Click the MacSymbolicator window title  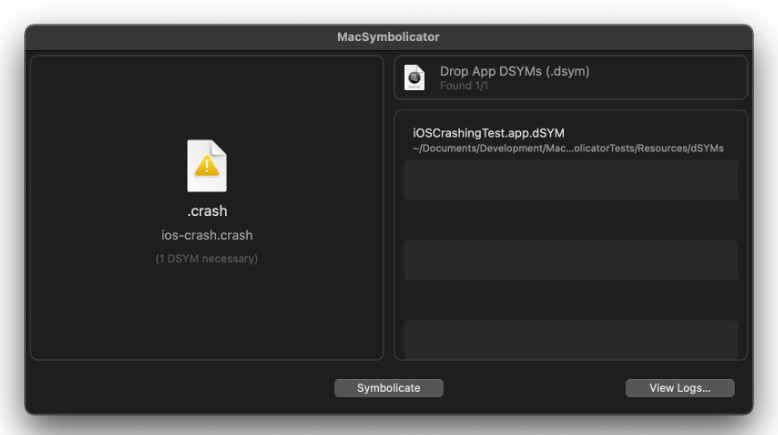(x=389, y=37)
